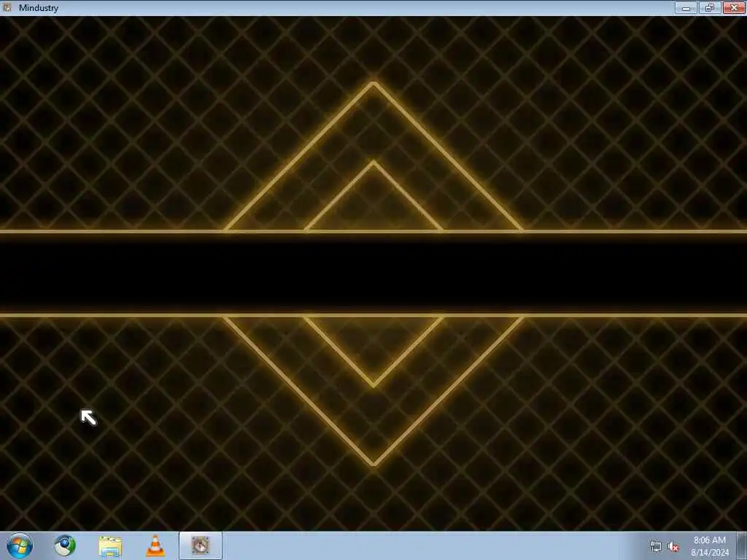Screen dimensions: 747x560
Task: Open the Windows Start menu orb
Action: (x=20, y=545)
